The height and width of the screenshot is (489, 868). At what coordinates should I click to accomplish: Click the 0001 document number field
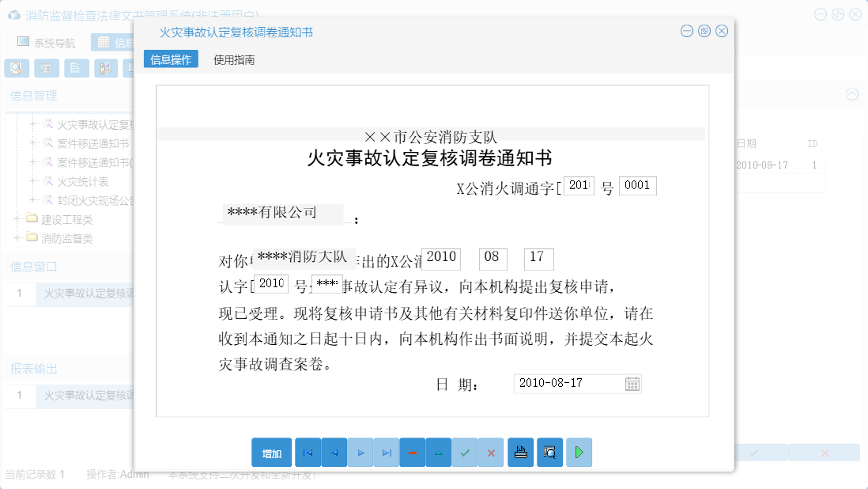click(x=638, y=185)
